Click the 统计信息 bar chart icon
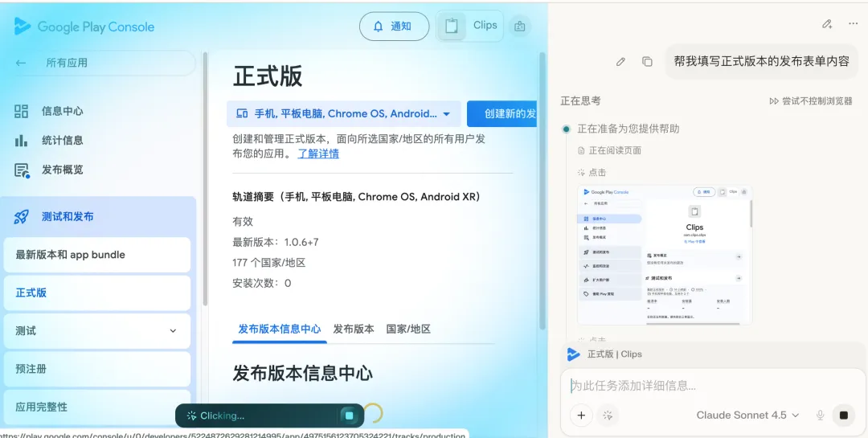The width and height of the screenshot is (868, 438). coord(21,140)
